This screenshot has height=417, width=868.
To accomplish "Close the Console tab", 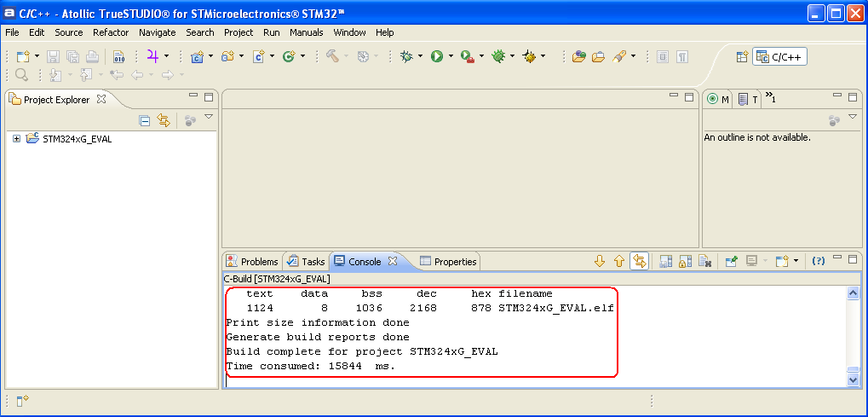I will [393, 261].
